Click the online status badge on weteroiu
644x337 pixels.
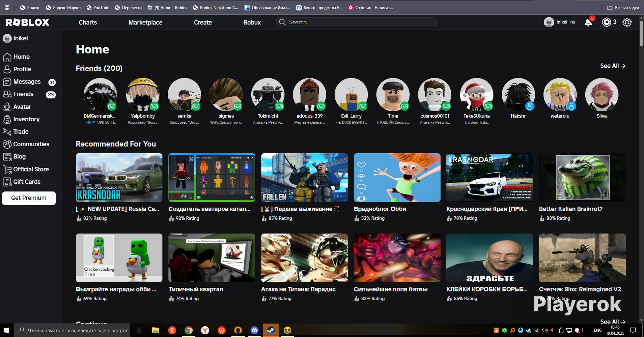pyautogui.click(x=571, y=106)
